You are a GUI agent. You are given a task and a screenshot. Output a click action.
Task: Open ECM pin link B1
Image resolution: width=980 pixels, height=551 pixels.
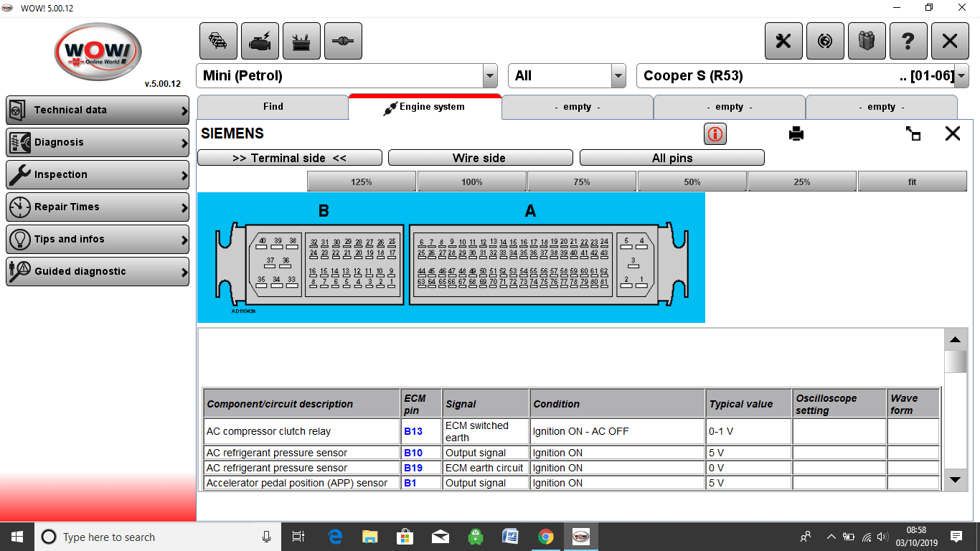coord(410,484)
